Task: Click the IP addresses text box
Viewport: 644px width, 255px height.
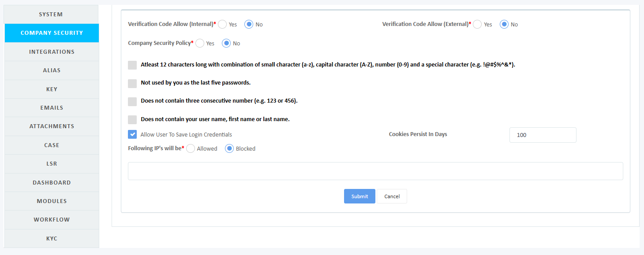Action: (375, 171)
